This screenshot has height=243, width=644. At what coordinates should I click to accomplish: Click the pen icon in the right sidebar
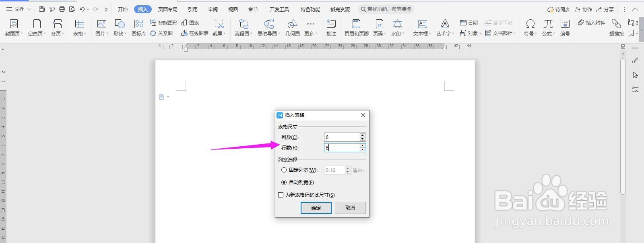(635, 61)
